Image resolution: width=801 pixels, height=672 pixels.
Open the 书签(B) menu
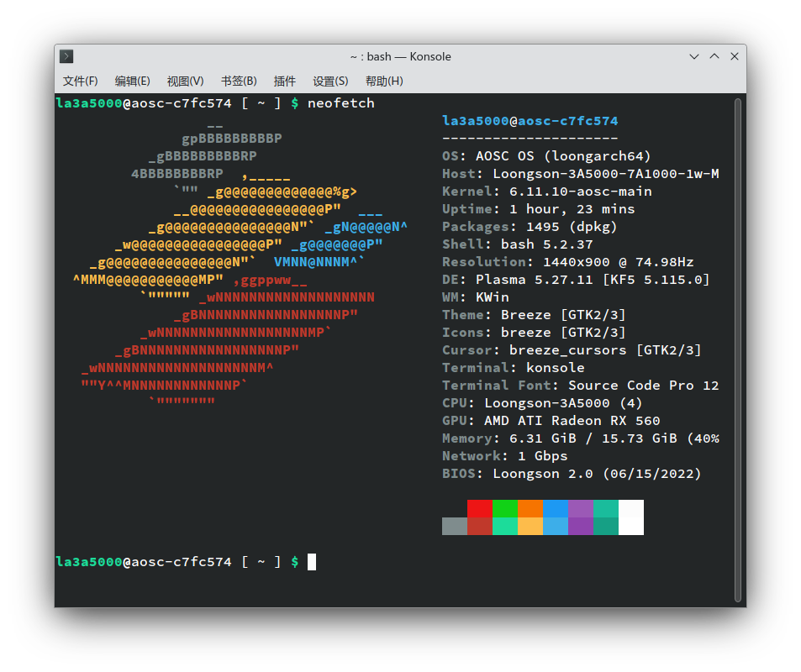(239, 81)
